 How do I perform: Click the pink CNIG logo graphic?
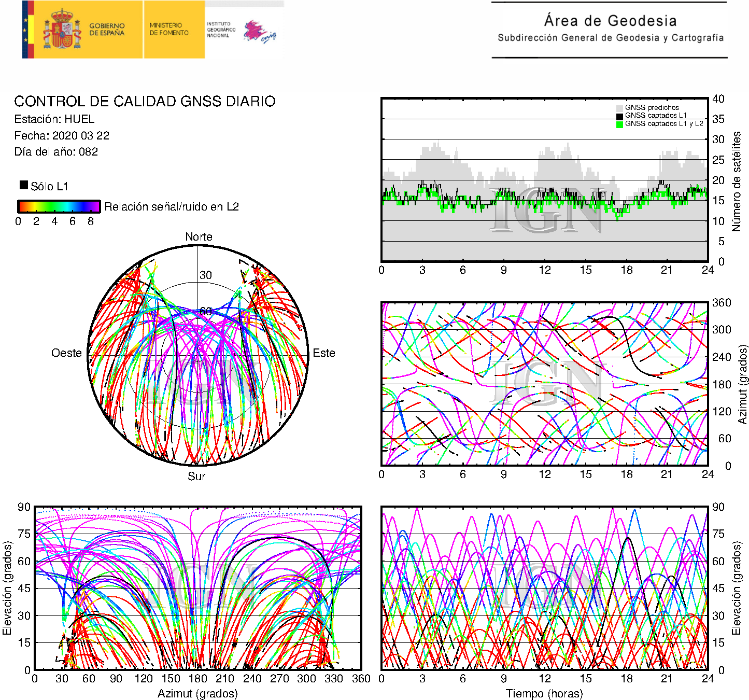click(x=259, y=32)
